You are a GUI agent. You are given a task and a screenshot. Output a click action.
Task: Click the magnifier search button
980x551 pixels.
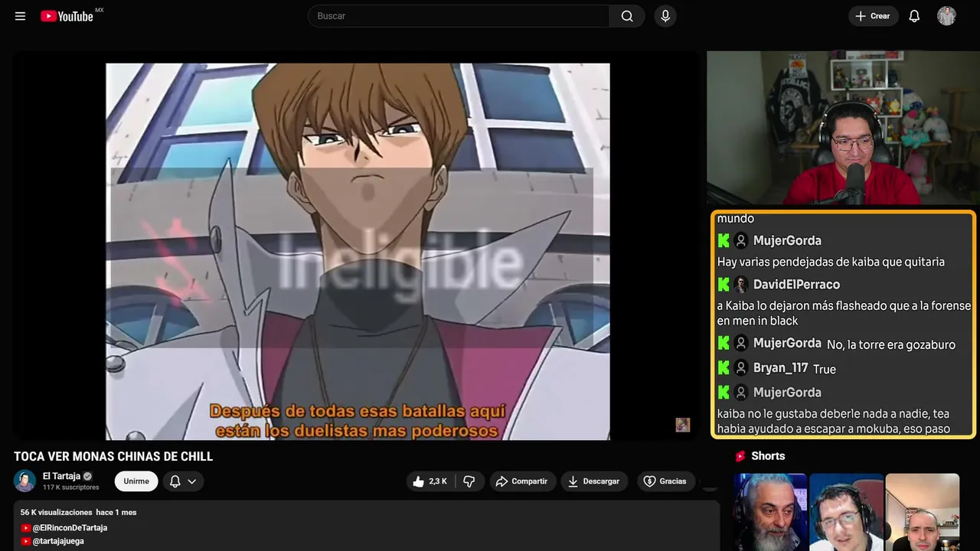pos(627,16)
